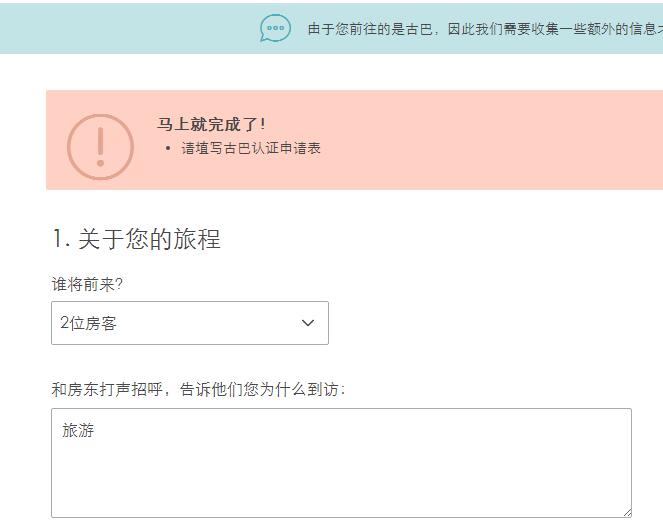Click the textarea resize handle corner
The width and height of the screenshot is (663, 528).
click(627, 513)
